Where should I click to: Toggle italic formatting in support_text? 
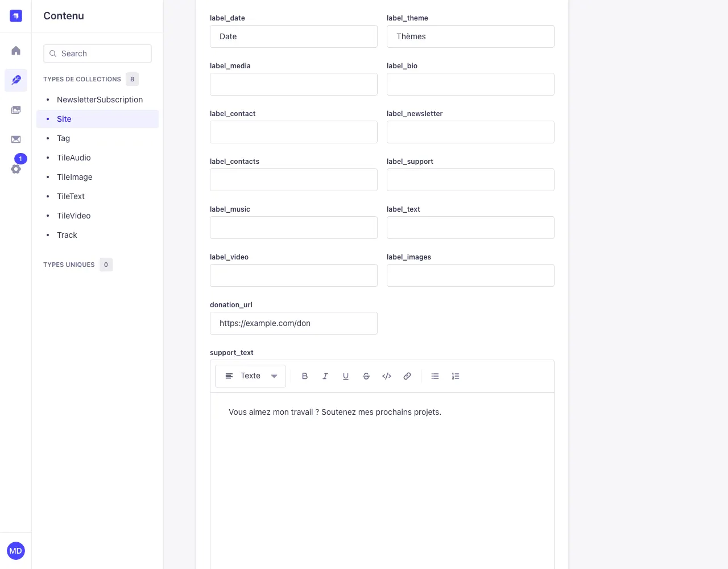click(325, 376)
